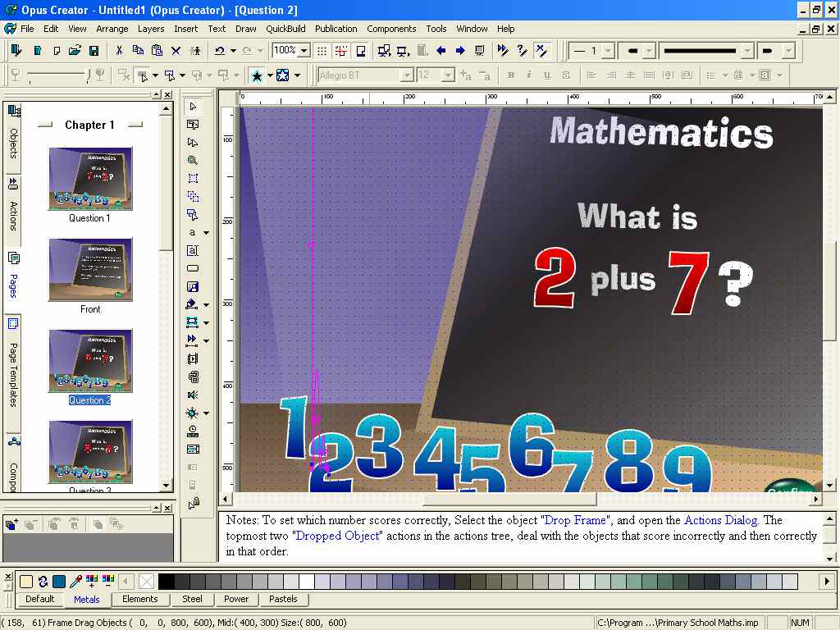Click the no-color crossed box swatch
840x630 pixels.
[146, 582]
